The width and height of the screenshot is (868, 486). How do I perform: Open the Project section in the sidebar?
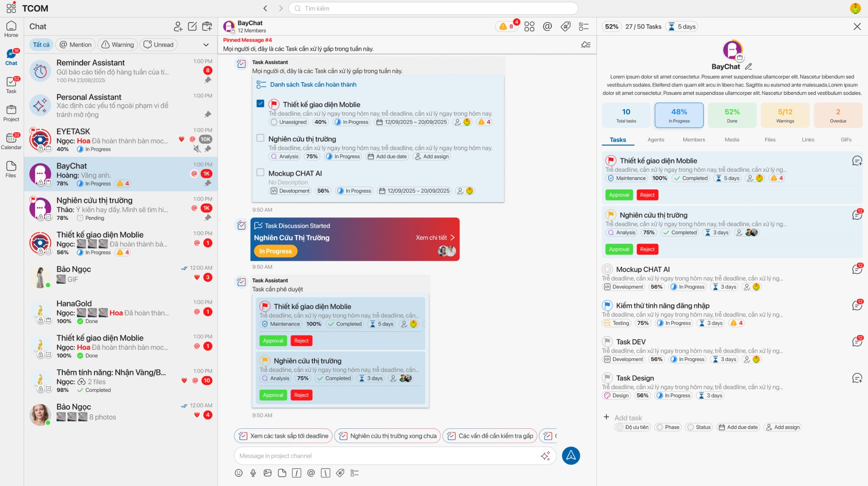pos(11,113)
